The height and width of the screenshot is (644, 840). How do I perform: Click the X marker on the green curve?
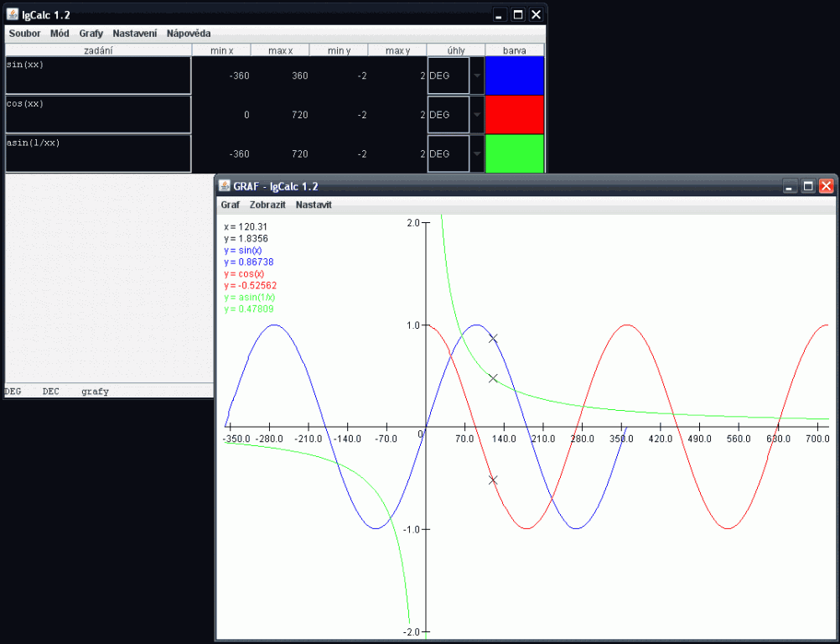tap(493, 378)
